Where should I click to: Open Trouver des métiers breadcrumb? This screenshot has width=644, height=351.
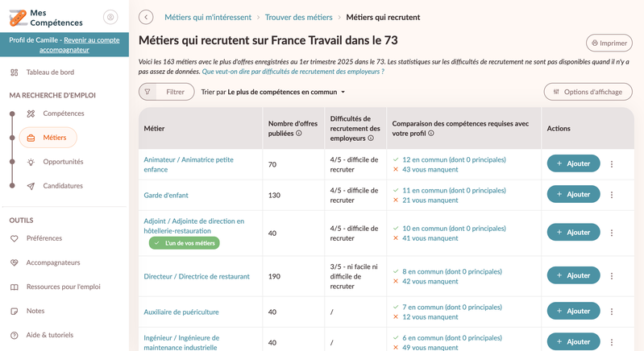click(x=298, y=17)
